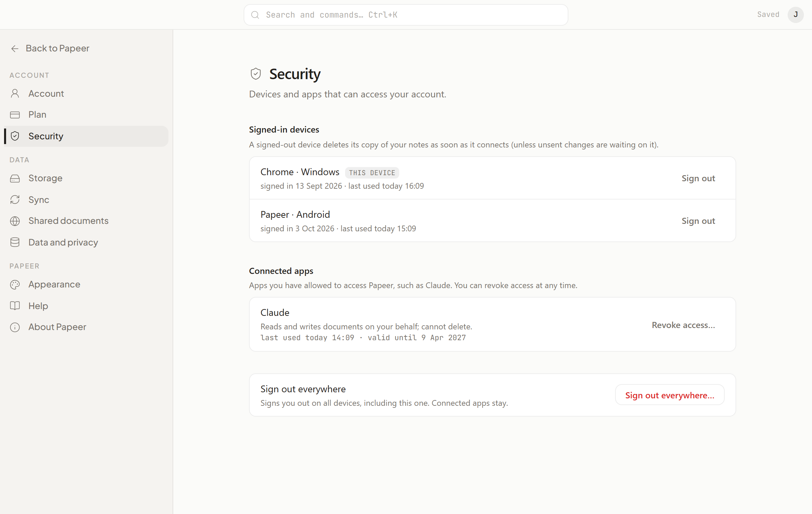The width and height of the screenshot is (812, 514).
Task: Click the Claude app name
Action: tap(275, 313)
